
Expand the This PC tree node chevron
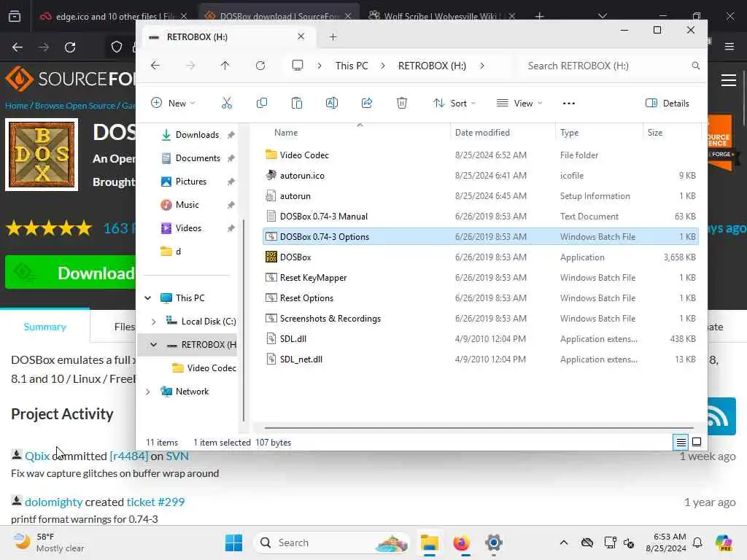(147, 298)
